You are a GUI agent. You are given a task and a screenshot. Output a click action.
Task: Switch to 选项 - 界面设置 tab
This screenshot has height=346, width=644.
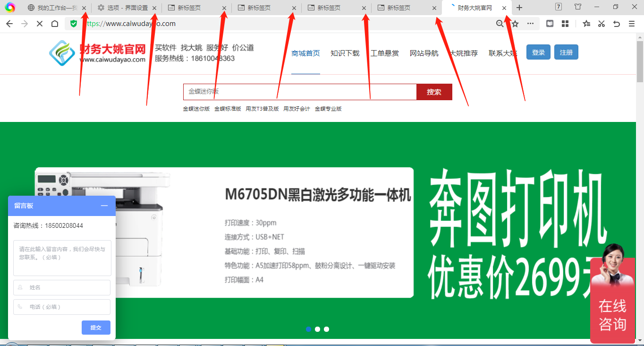[127, 8]
